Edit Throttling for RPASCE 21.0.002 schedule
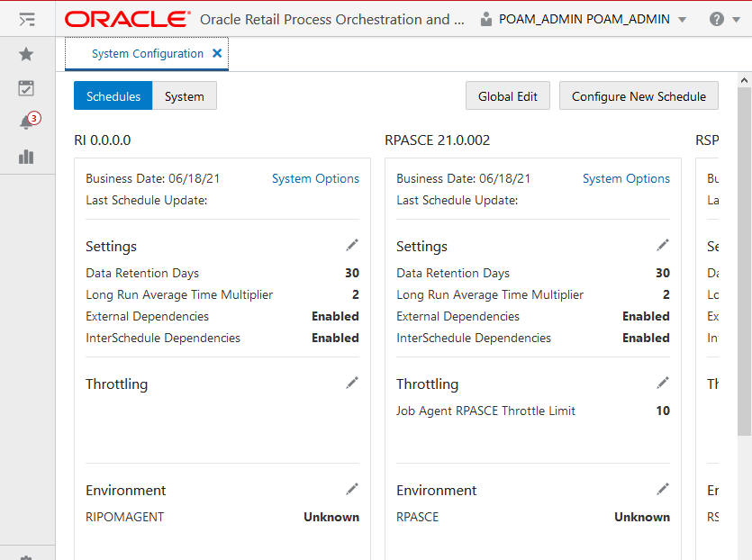 pyautogui.click(x=663, y=383)
